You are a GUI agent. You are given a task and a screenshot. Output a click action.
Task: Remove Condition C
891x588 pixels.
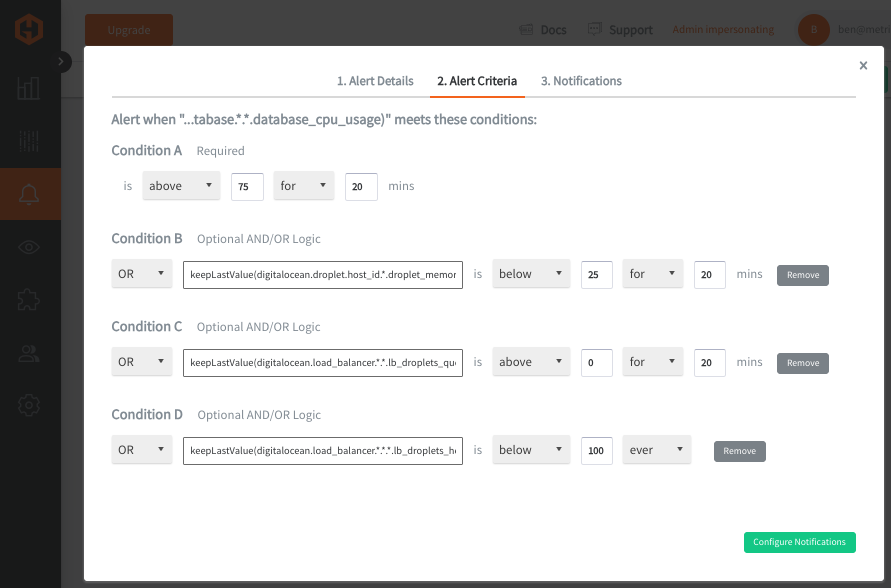pos(803,363)
